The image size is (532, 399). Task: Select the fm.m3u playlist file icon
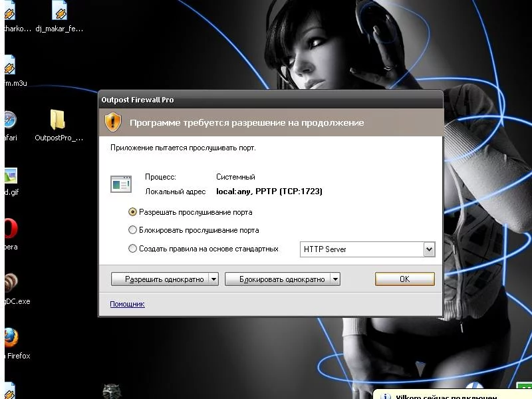coord(10,65)
